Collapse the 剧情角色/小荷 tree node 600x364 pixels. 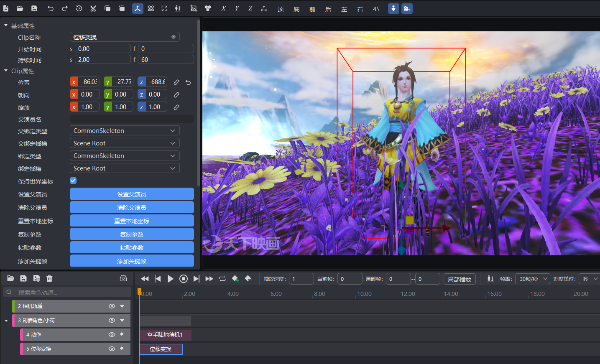coord(6,321)
